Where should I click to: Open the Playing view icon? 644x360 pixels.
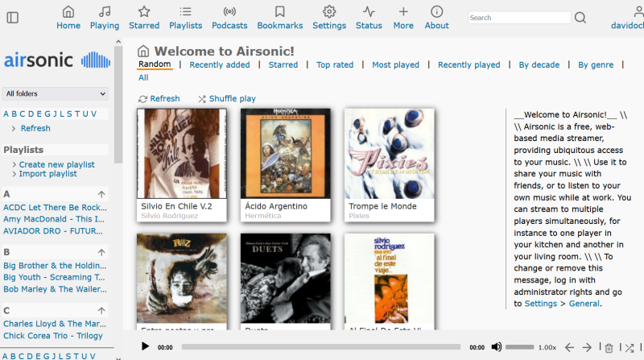tap(105, 11)
